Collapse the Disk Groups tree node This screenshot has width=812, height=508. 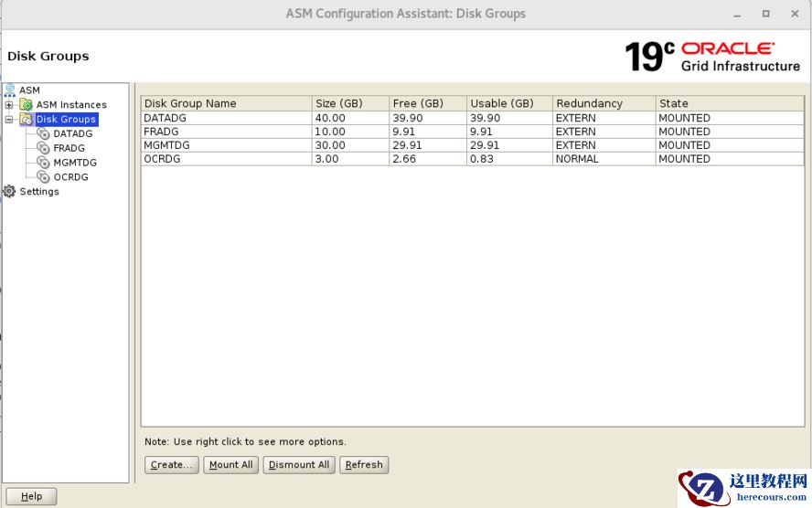coord(9,119)
